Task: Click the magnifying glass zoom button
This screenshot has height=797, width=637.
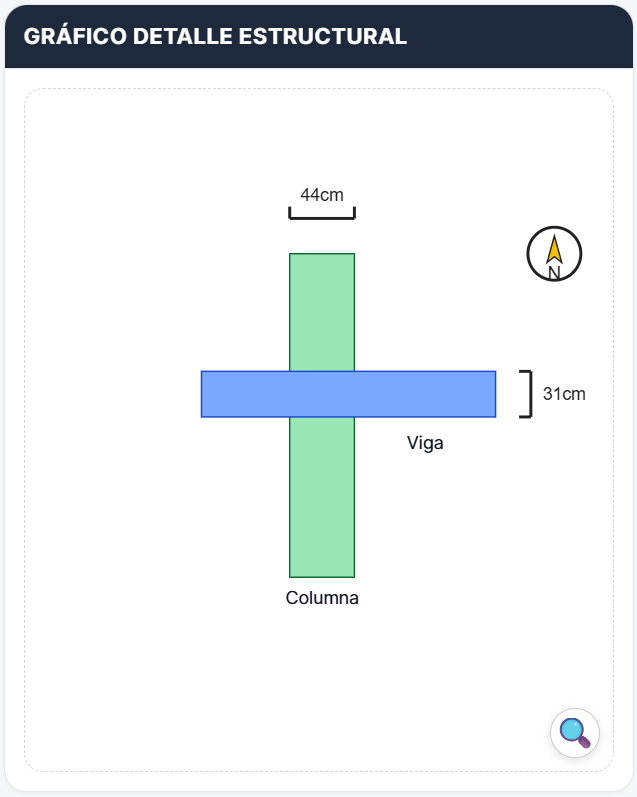Action: (574, 733)
